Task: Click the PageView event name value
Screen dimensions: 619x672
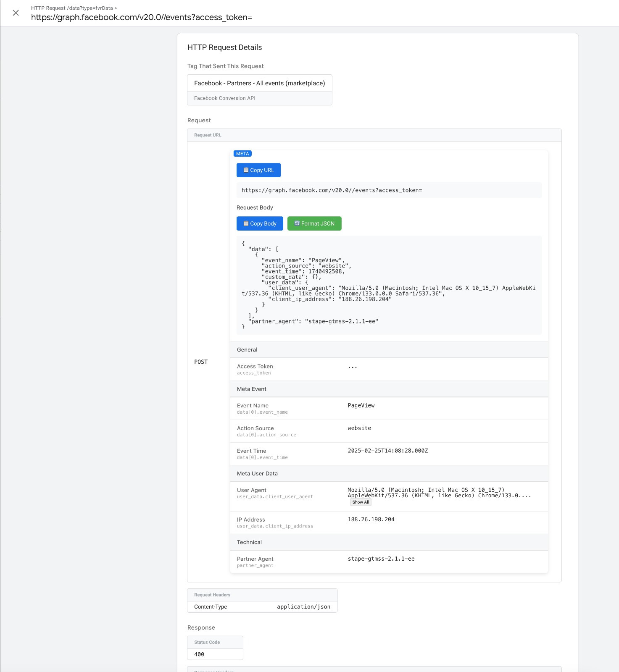Action: [361, 406]
